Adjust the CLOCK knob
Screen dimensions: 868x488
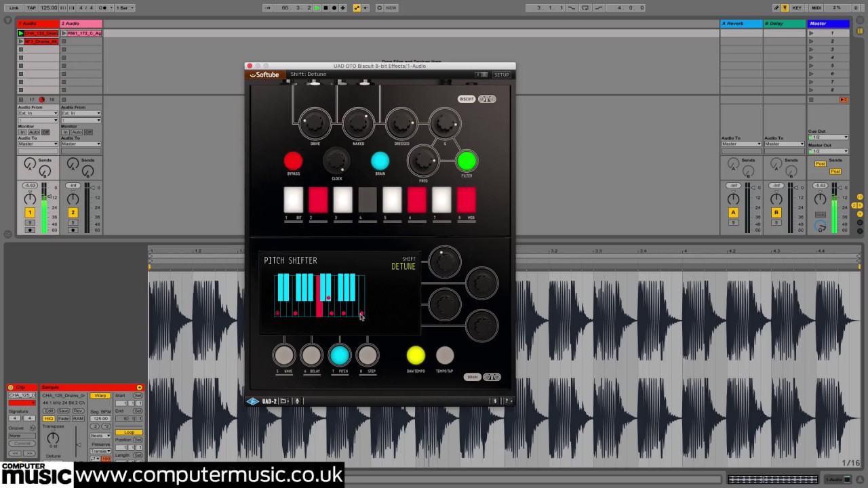(336, 161)
